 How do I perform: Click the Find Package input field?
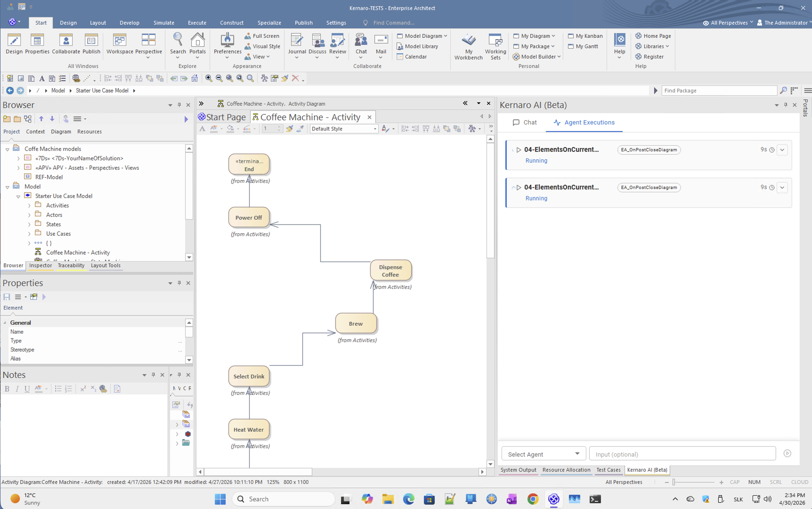pyautogui.click(x=719, y=90)
